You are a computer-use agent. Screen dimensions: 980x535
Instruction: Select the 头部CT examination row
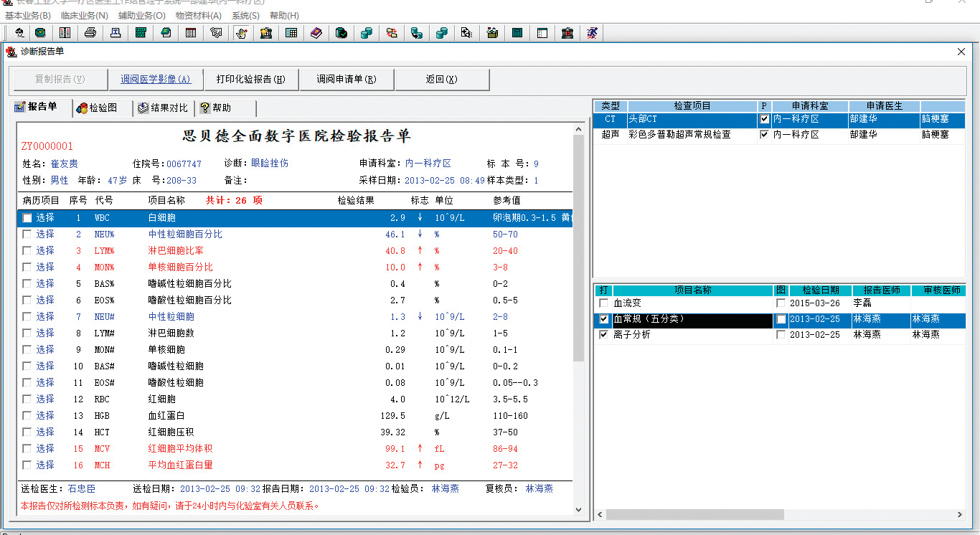point(689,119)
